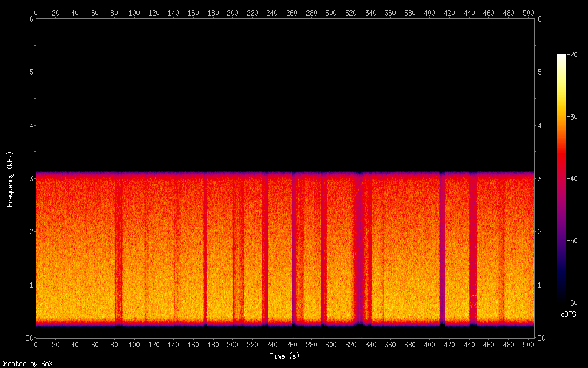Click the white top of the color bar

click(x=562, y=57)
